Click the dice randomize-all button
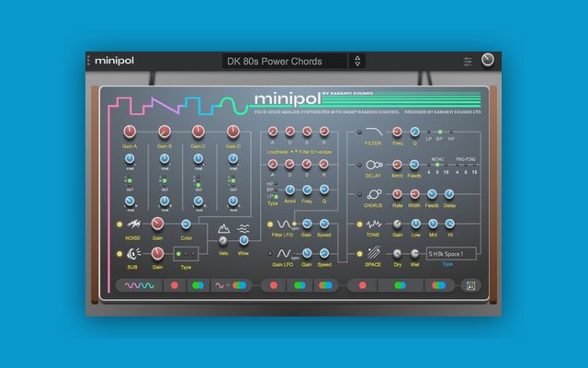 [x=470, y=286]
